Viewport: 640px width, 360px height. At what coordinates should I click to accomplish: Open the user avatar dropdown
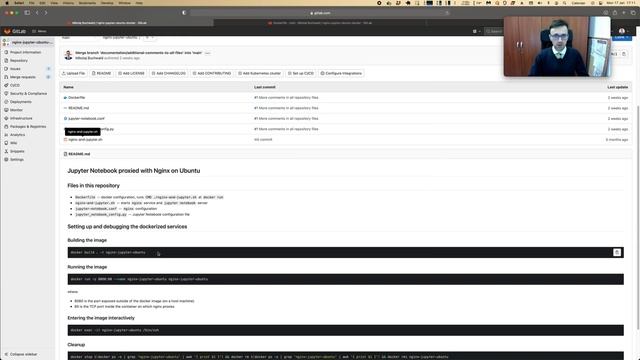click(x=623, y=31)
